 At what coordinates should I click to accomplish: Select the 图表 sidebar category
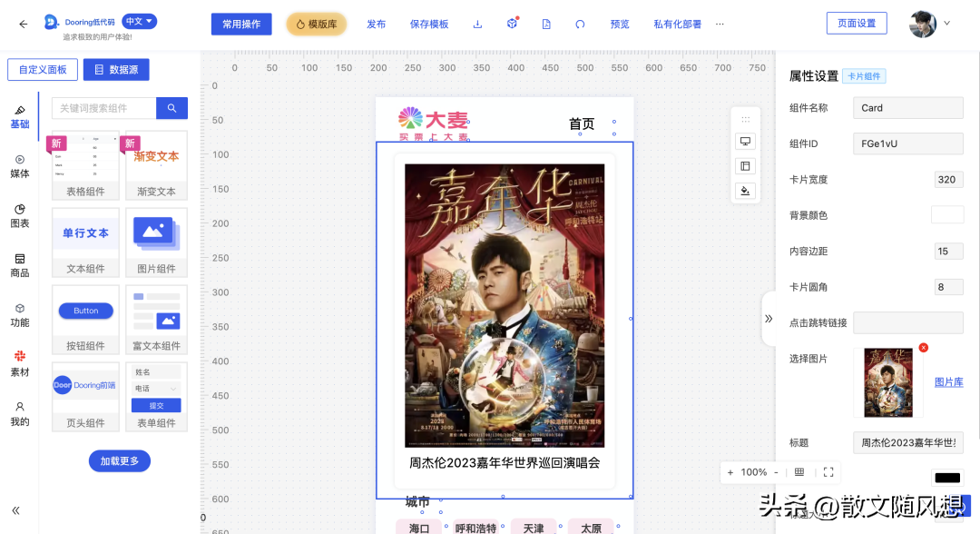click(19, 216)
